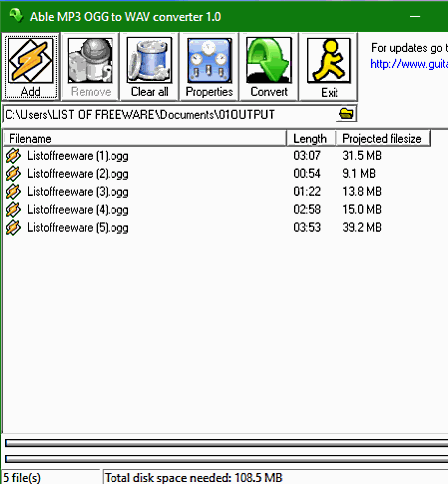Click the Clear all trash can button

149,66
